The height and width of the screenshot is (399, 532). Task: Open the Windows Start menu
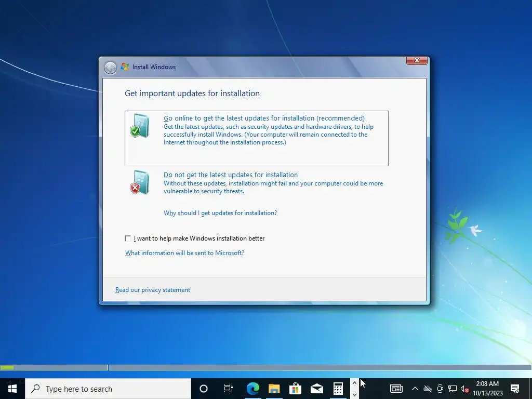[12, 389]
